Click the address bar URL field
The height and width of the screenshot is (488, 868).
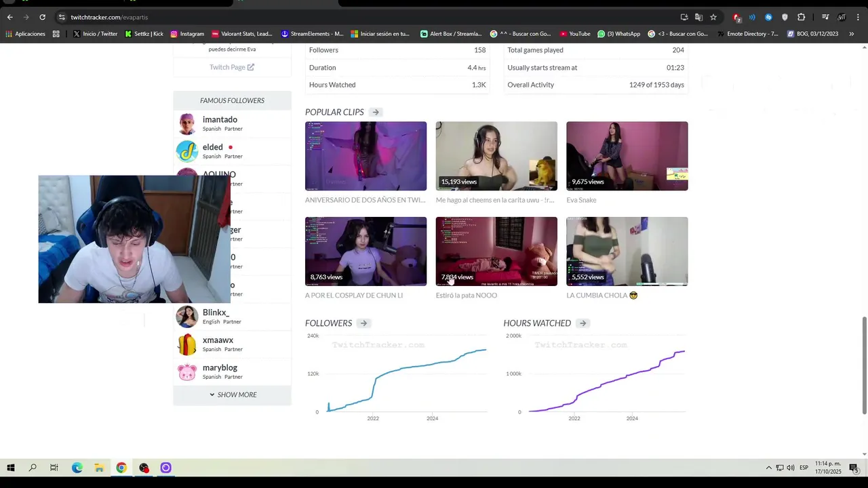tap(366, 17)
